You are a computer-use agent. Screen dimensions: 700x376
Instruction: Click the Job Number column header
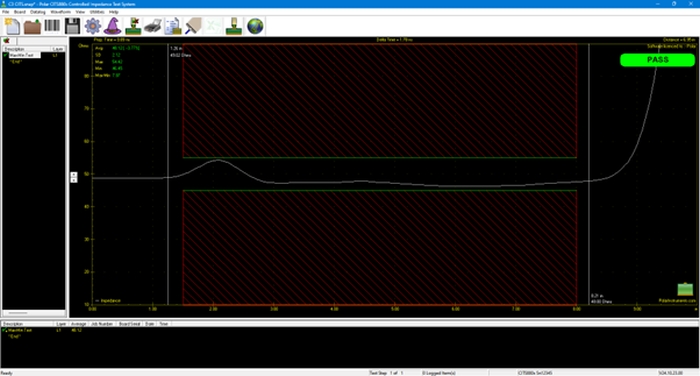point(102,324)
